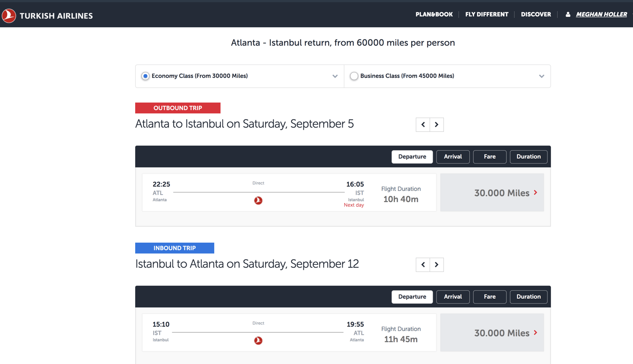Image resolution: width=633 pixels, height=364 pixels.
Task: Go to previous inbound date arrow
Action: click(x=423, y=265)
